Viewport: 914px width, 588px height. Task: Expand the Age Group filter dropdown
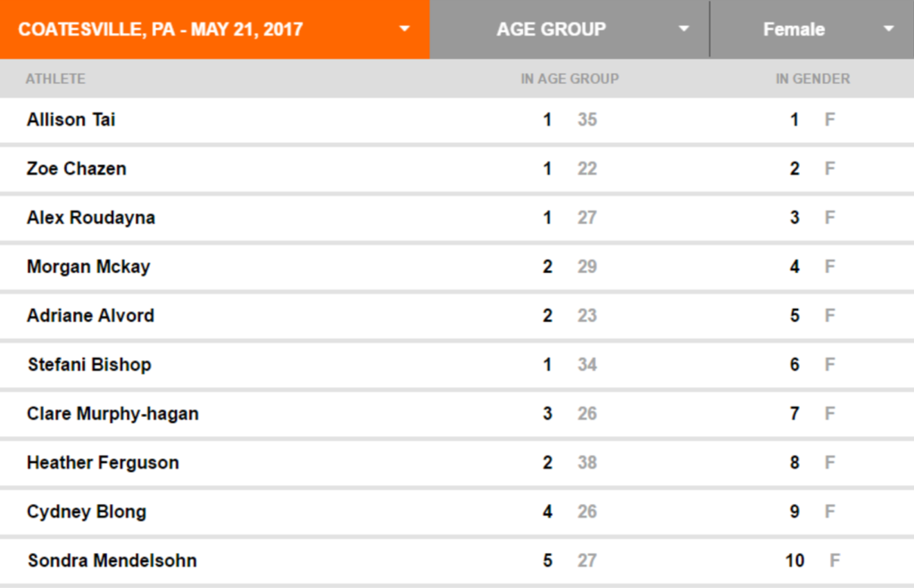click(x=569, y=29)
